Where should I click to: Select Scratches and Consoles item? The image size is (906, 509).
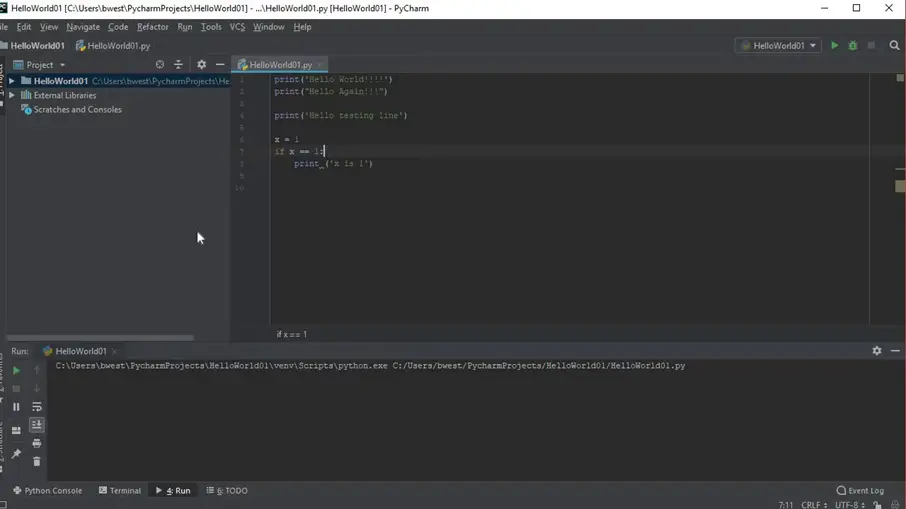[77, 109]
